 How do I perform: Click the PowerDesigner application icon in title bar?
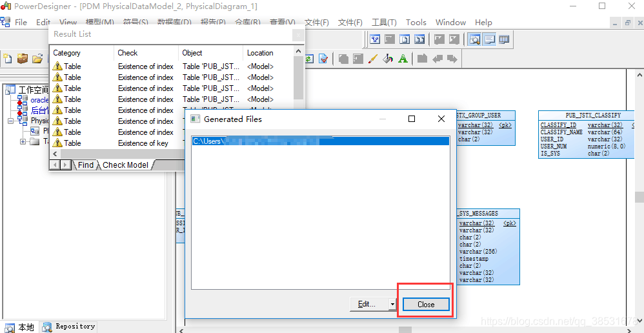click(x=6, y=6)
